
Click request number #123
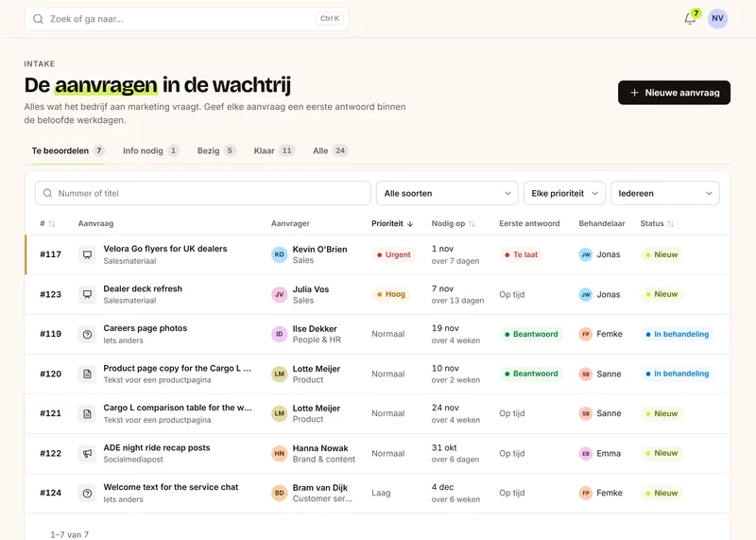pos(51,294)
